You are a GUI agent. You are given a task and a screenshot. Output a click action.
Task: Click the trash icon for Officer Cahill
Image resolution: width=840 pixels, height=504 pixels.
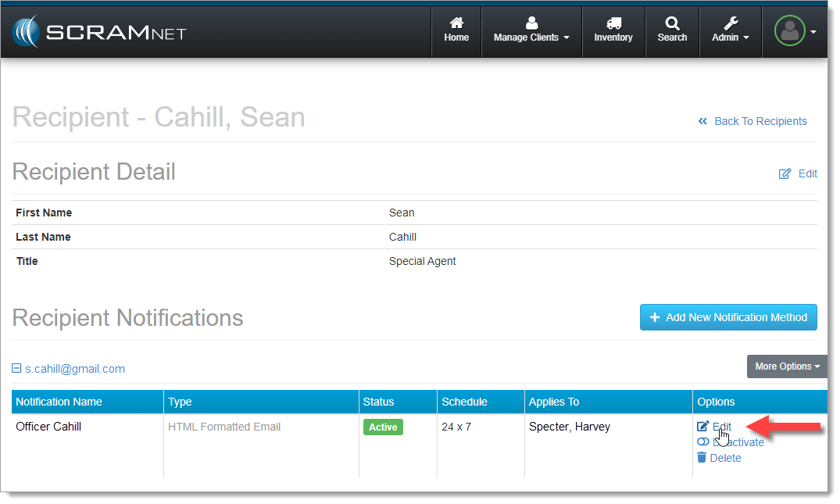point(702,458)
